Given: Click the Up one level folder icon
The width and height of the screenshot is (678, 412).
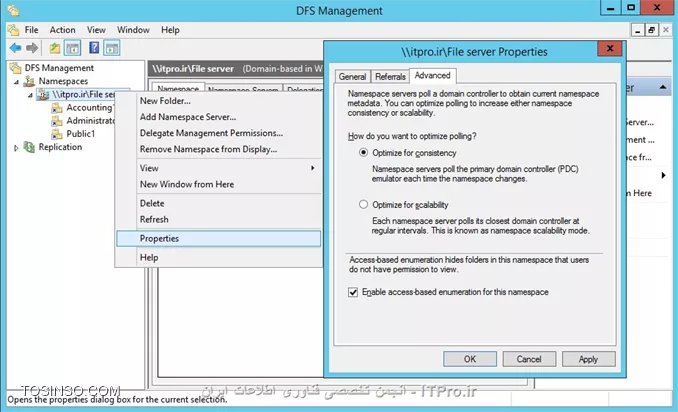Looking at the screenshot, I should click(54, 48).
